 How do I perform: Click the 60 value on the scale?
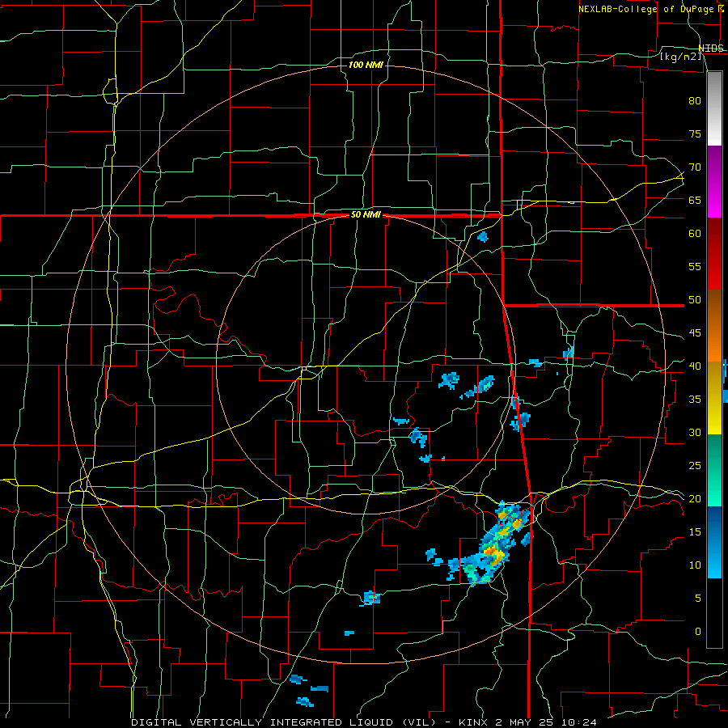(695, 234)
